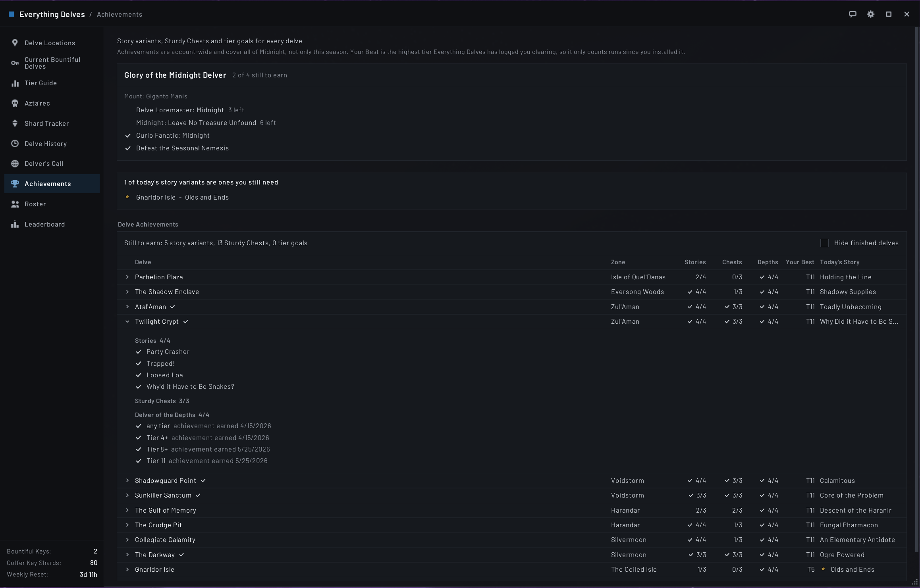Screen dimensions: 920x588
Task: Click the Delver's Call globe icon
Action: pyautogui.click(x=15, y=163)
